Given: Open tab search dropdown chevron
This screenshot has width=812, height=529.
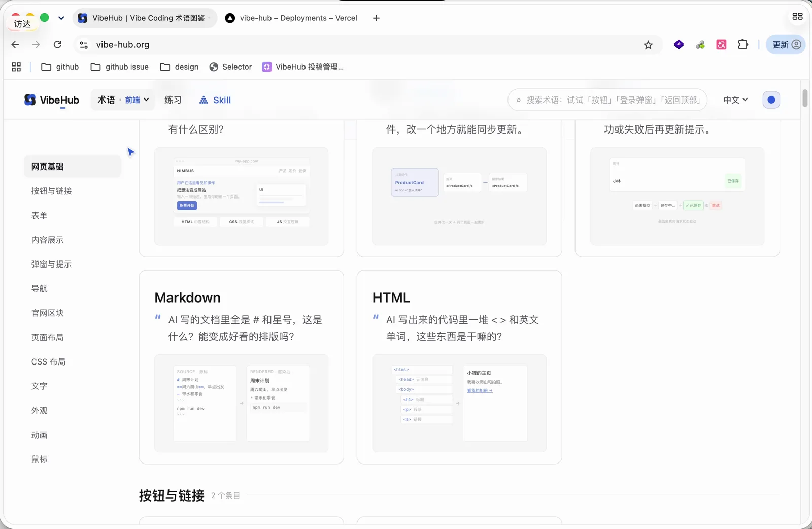Looking at the screenshot, I should pos(61,18).
